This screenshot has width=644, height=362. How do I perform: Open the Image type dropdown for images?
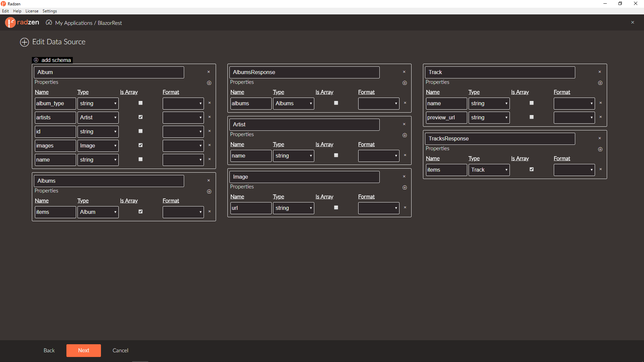pyautogui.click(x=98, y=146)
